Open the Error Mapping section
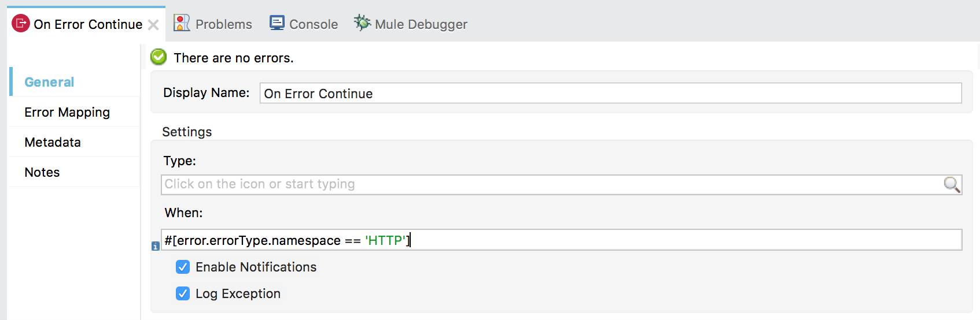This screenshot has height=320, width=980. click(x=67, y=112)
